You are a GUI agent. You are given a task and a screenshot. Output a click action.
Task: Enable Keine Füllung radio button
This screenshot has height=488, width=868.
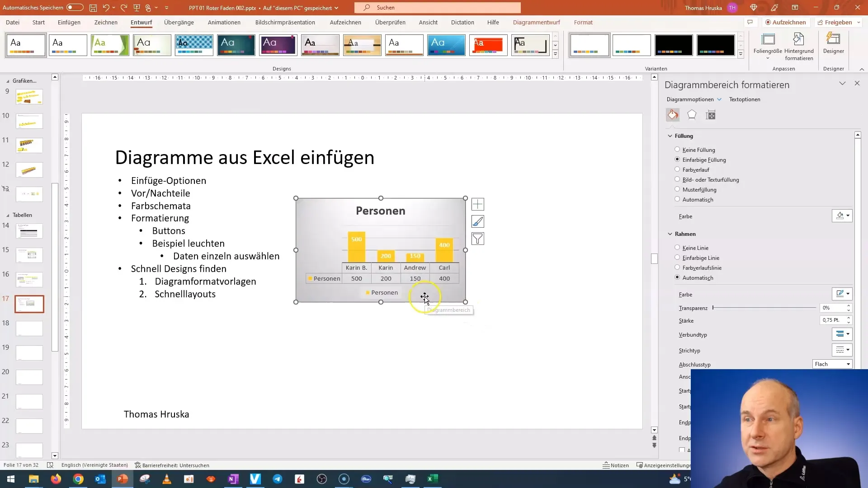[x=677, y=149]
